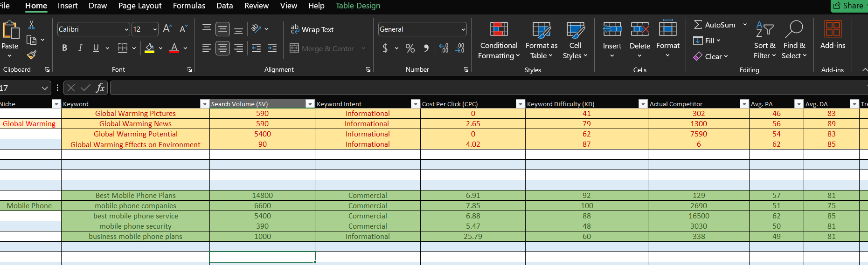
Task: Expand the General number format dropdown
Action: 463,29
